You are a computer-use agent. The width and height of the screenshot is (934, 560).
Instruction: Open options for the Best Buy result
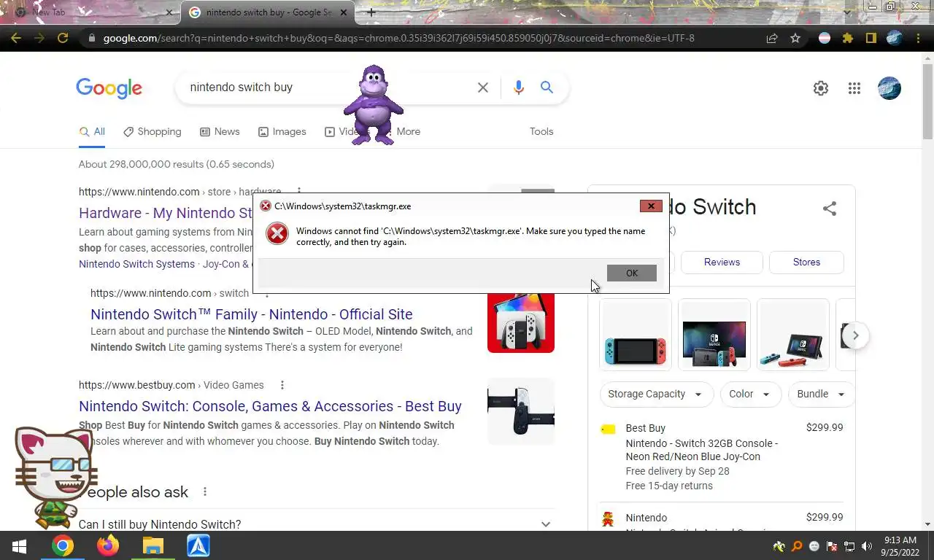pyautogui.click(x=282, y=385)
